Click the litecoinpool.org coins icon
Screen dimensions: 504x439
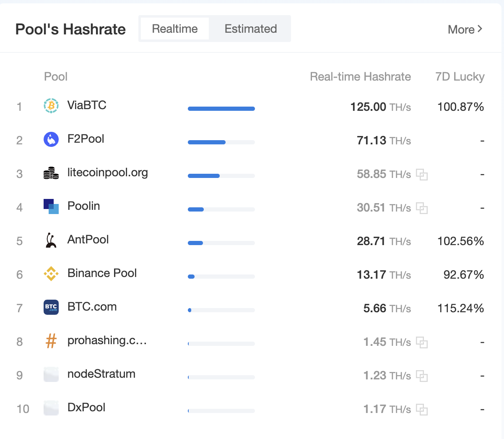[51, 173]
